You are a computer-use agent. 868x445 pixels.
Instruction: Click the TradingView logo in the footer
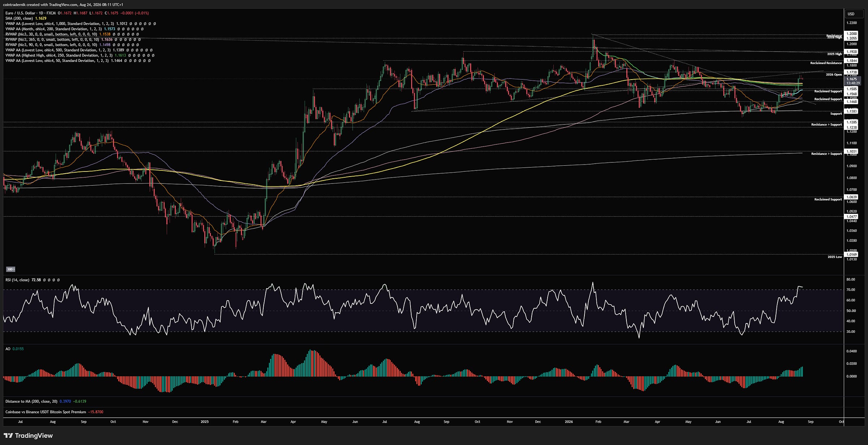28,436
